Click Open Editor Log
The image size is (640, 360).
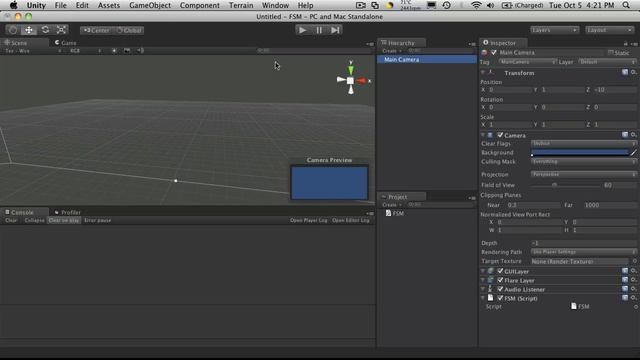pyautogui.click(x=351, y=220)
